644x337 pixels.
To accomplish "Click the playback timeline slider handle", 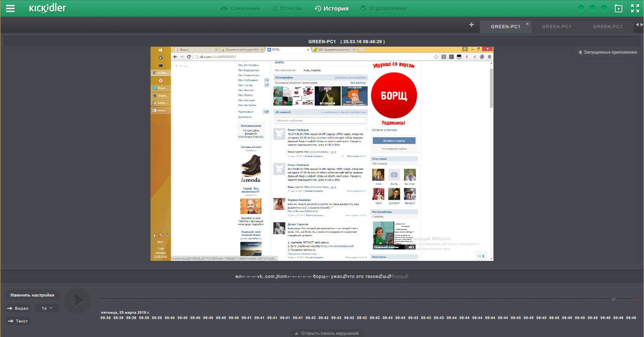I will coord(613,299).
